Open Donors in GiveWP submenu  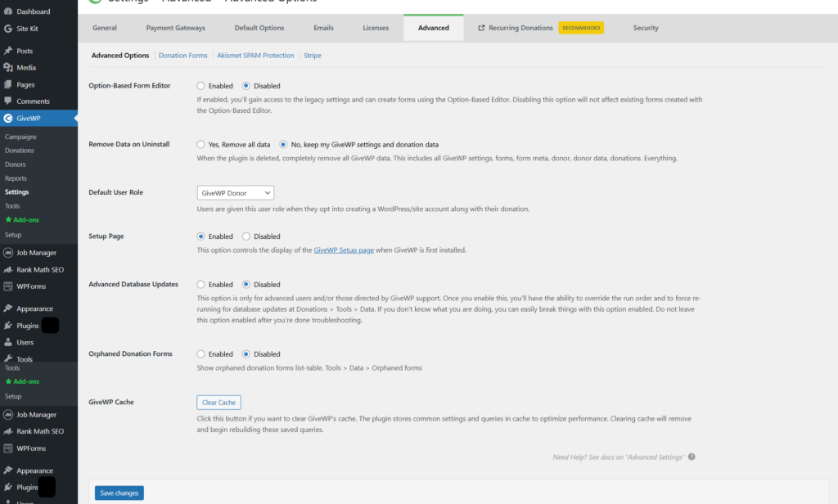click(15, 164)
